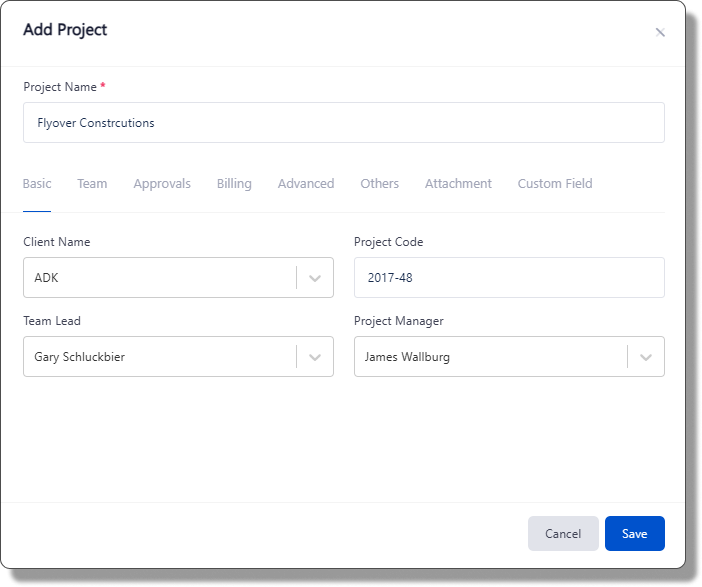This screenshot has width=702, height=587.
Task: Click the Client Name label
Action: (57, 242)
